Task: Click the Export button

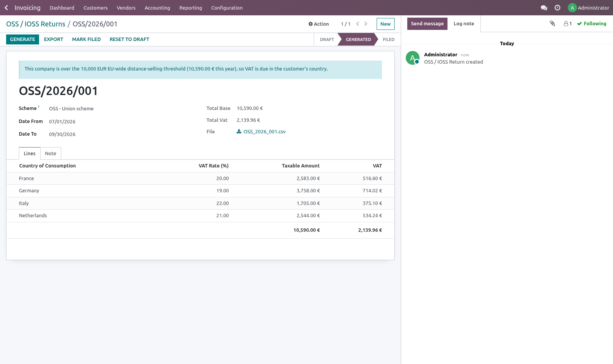Action: 54,39
